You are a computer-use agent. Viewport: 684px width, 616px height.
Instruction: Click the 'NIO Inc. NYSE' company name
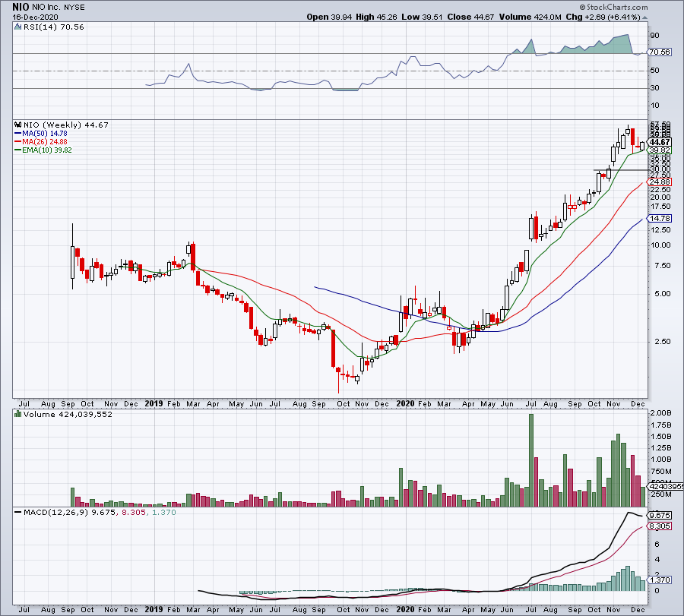point(59,8)
